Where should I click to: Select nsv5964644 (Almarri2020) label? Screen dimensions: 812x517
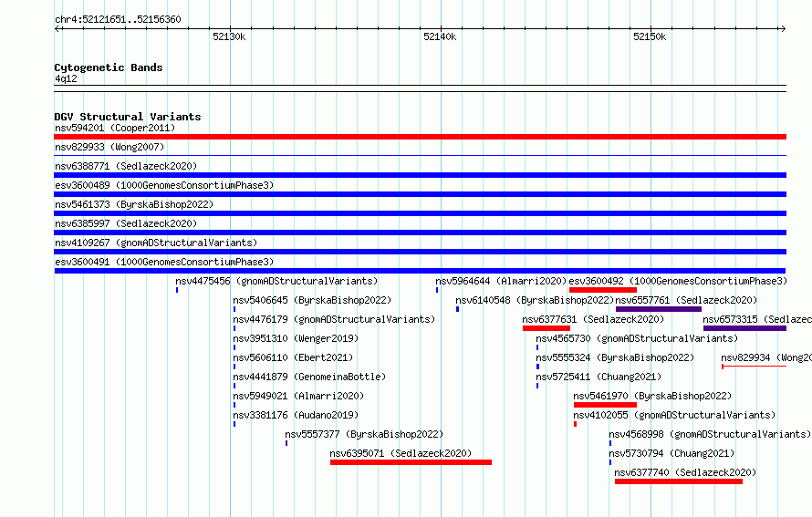point(501,281)
